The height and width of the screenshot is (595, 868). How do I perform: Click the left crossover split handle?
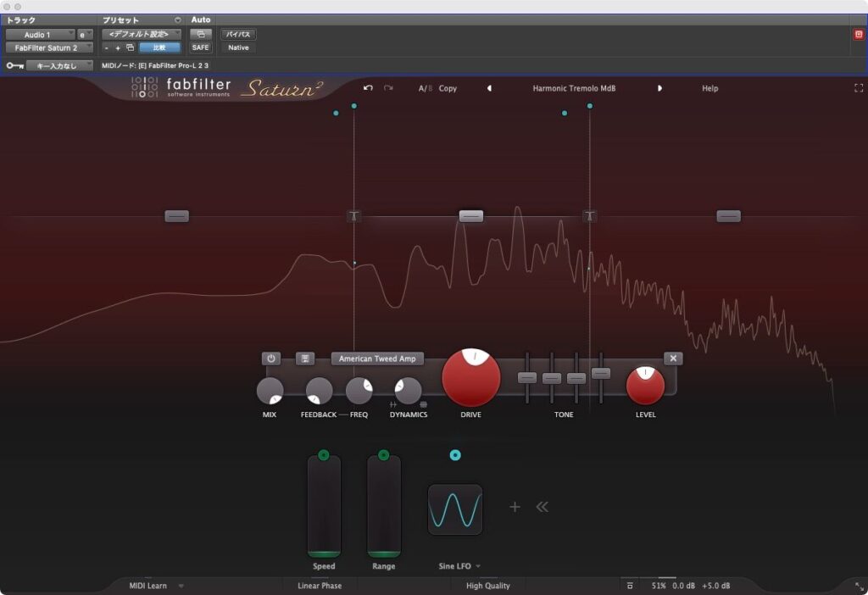point(353,216)
